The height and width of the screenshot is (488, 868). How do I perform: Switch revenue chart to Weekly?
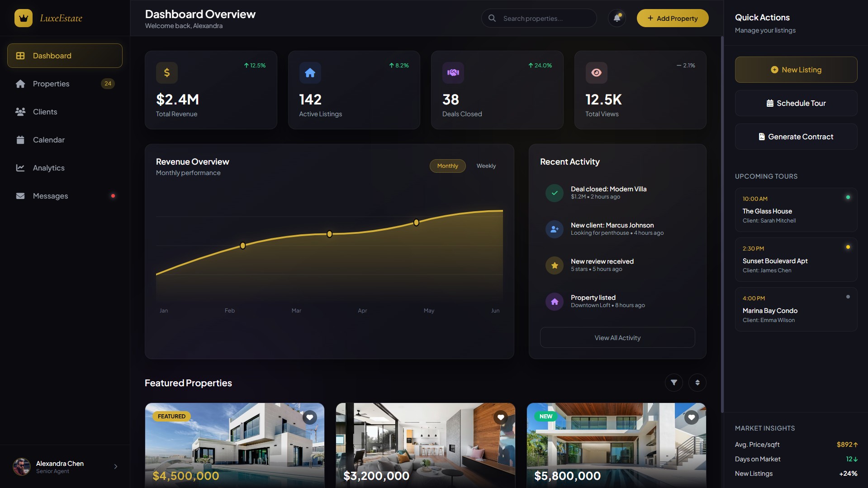[x=486, y=166]
